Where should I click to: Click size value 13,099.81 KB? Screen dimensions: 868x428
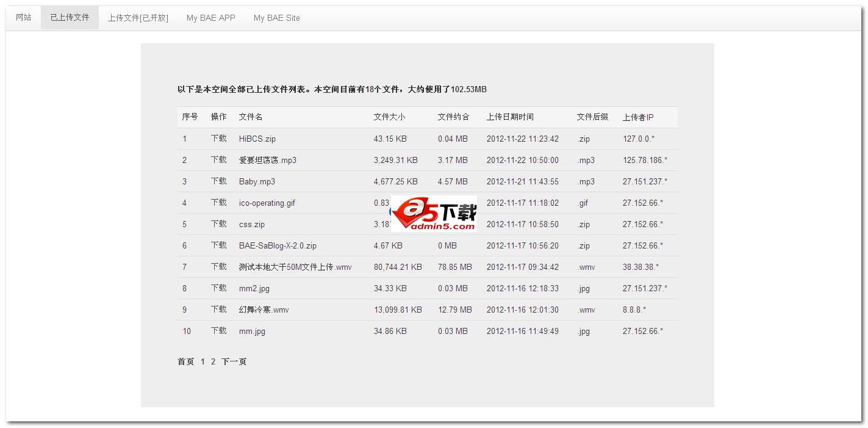coord(398,310)
